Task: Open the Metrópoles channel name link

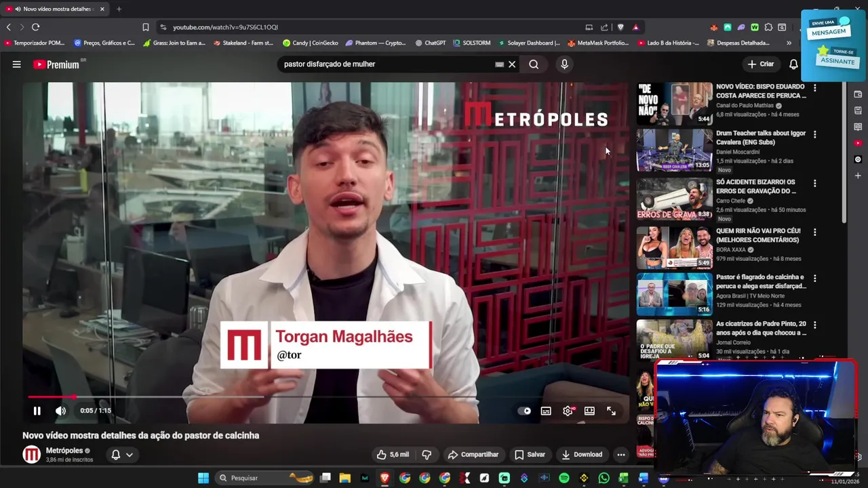Action: (x=64, y=451)
